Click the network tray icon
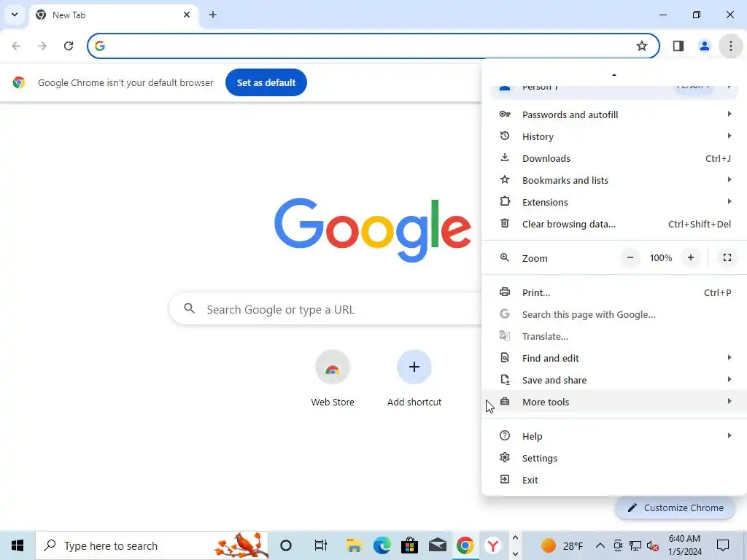The image size is (747, 560). click(635, 545)
